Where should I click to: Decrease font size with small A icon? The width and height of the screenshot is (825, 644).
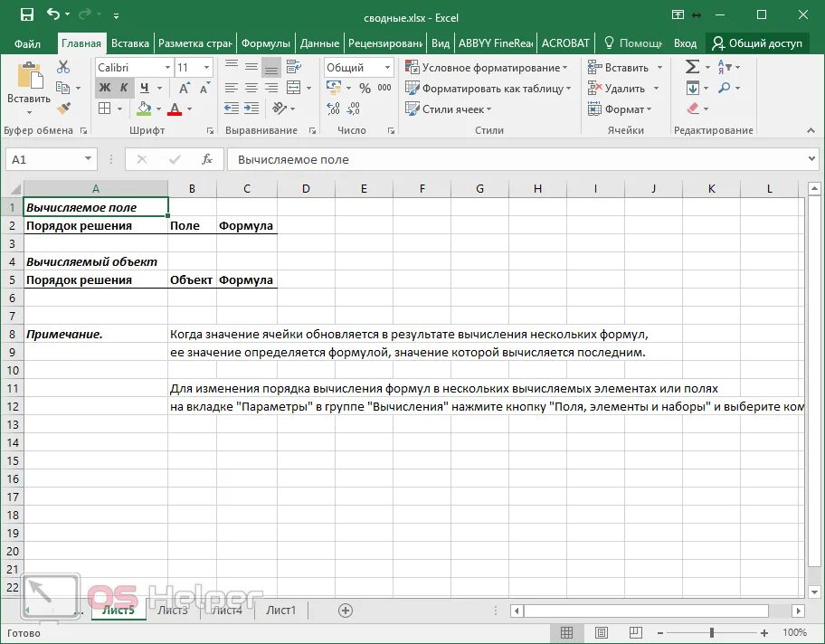204,88
